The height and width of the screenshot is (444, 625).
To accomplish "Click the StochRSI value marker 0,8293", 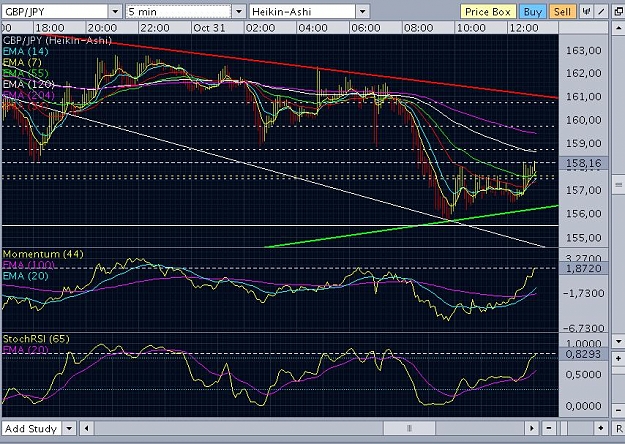I will click(584, 354).
